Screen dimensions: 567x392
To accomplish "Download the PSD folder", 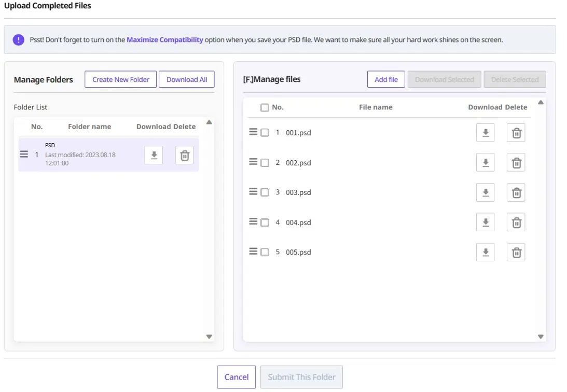I will pos(154,155).
